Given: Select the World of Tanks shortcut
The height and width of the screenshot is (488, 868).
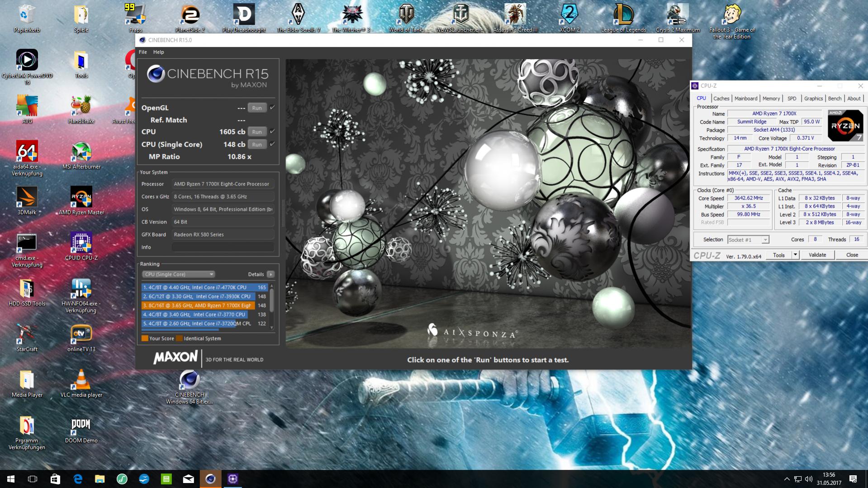Looking at the screenshot, I should click(407, 18).
